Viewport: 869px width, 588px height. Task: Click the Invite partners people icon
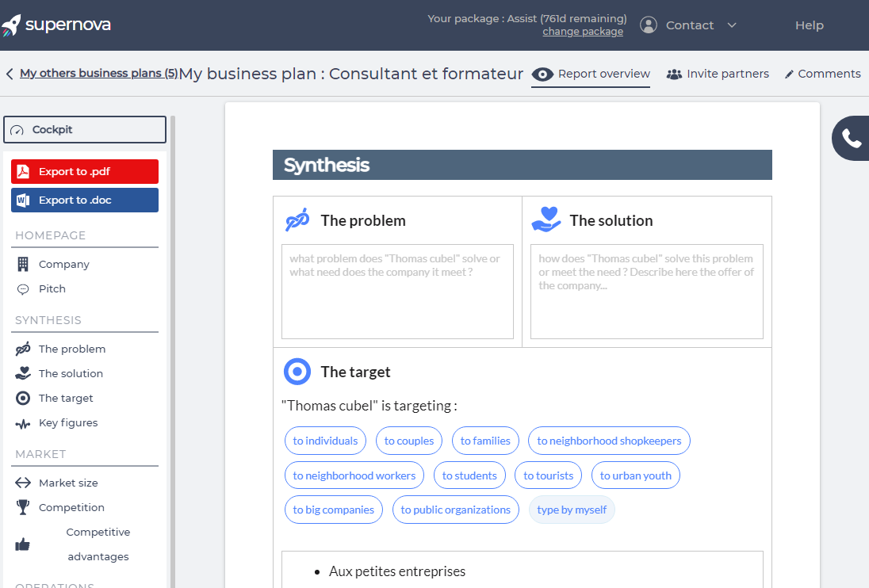click(x=674, y=74)
